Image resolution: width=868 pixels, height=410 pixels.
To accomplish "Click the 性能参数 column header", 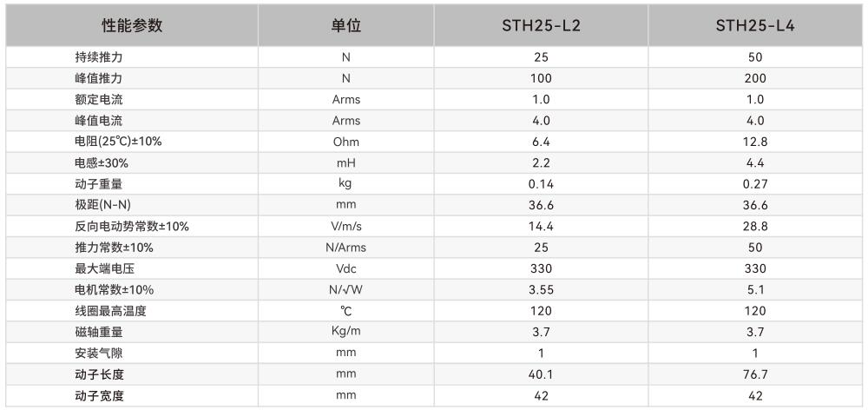I will pyautogui.click(x=132, y=25).
